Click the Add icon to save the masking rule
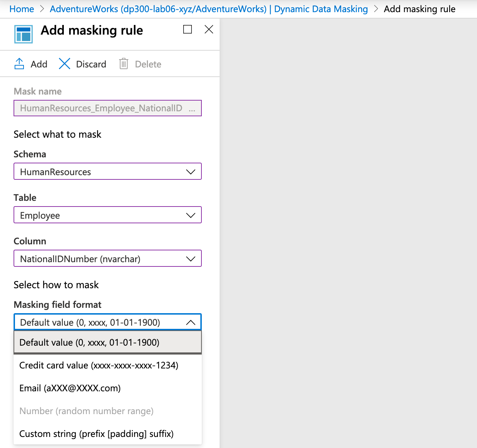 tap(19, 63)
